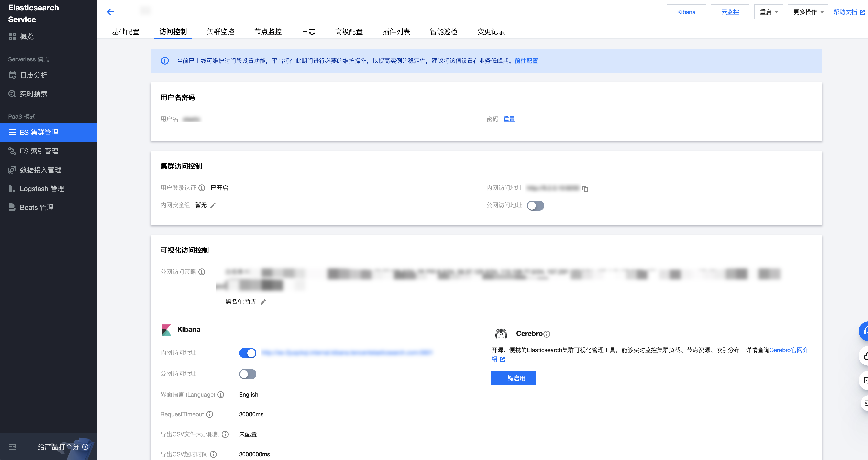Screen dimensions: 868x460
Task: Expand the 更多操作 dropdown
Action: coord(808,11)
